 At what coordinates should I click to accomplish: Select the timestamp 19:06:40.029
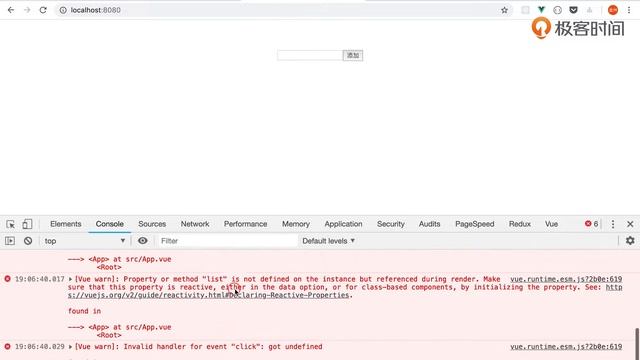click(x=40, y=347)
